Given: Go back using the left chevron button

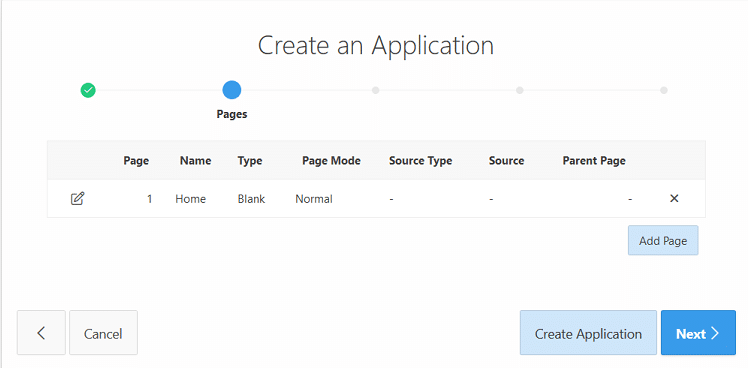Looking at the screenshot, I should (x=41, y=333).
